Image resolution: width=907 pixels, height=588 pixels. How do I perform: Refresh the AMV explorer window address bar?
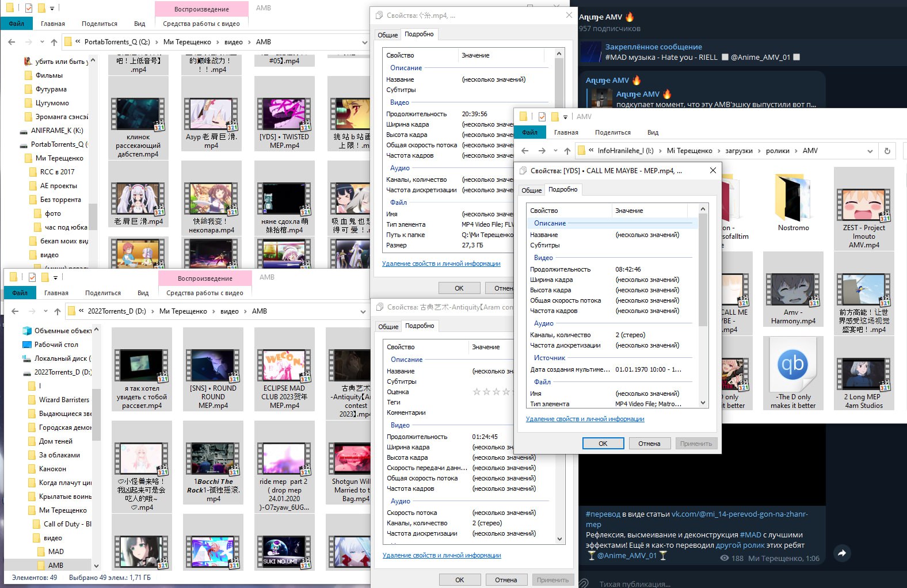pyautogui.click(x=887, y=151)
